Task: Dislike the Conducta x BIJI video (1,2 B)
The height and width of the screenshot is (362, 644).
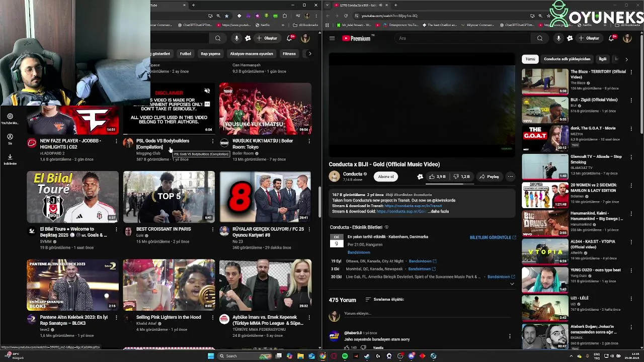Action: point(461,176)
